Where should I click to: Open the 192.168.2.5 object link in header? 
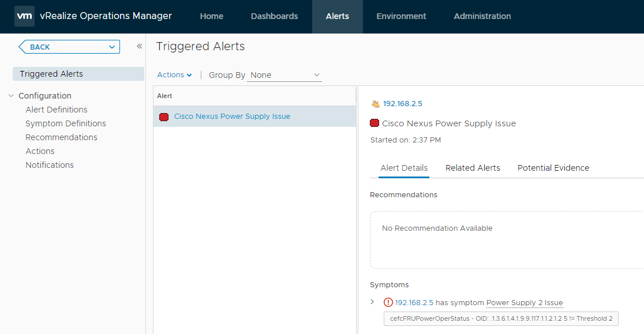tap(403, 104)
